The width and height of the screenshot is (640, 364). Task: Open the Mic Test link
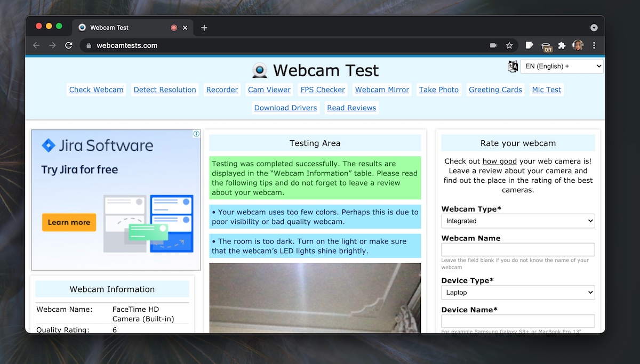click(546, 90)
